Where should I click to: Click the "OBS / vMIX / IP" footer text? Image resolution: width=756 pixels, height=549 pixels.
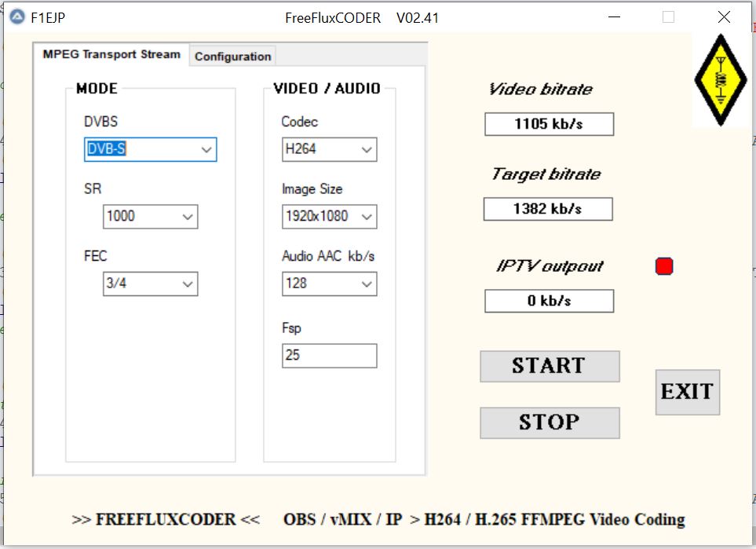(342, 520)
